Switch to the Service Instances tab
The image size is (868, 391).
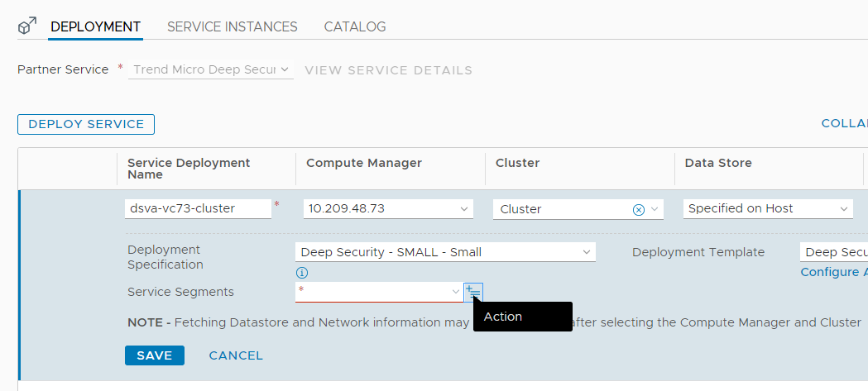pyautogui.click(x=232, y=26)
